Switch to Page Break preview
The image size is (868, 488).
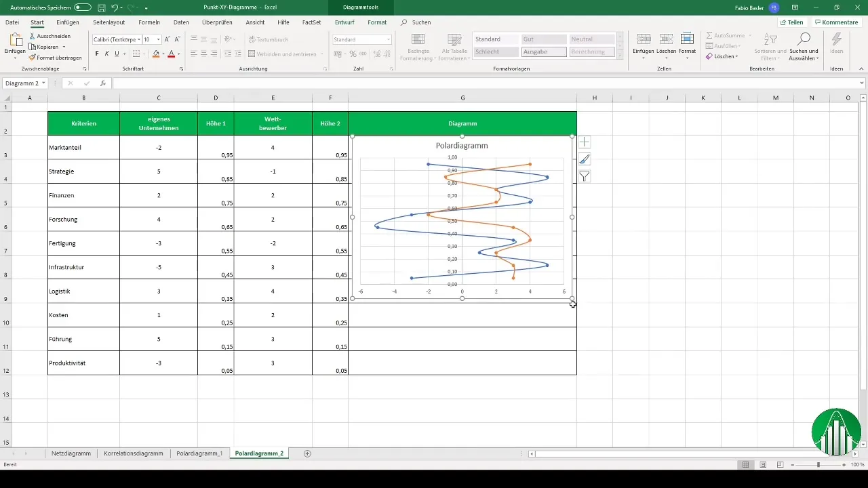(x=781, y=465)
